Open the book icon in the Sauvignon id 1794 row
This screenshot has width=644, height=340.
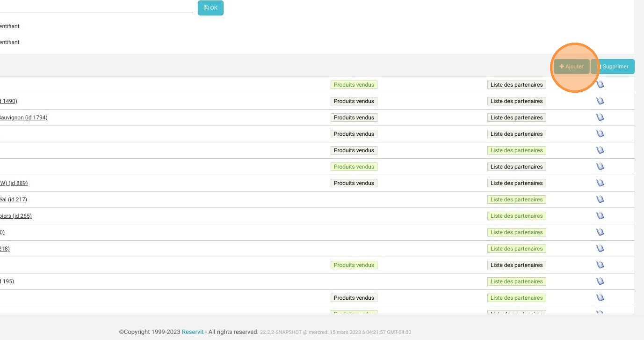pyautogui.click(x=600, y=117)
